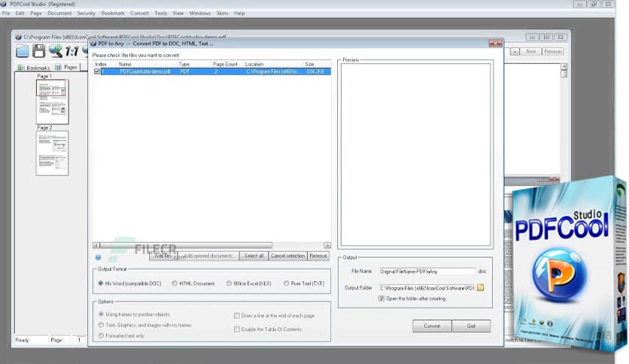Select Ms Word compatible DOC format
This screenshot has height=364, width=629.
101,283
